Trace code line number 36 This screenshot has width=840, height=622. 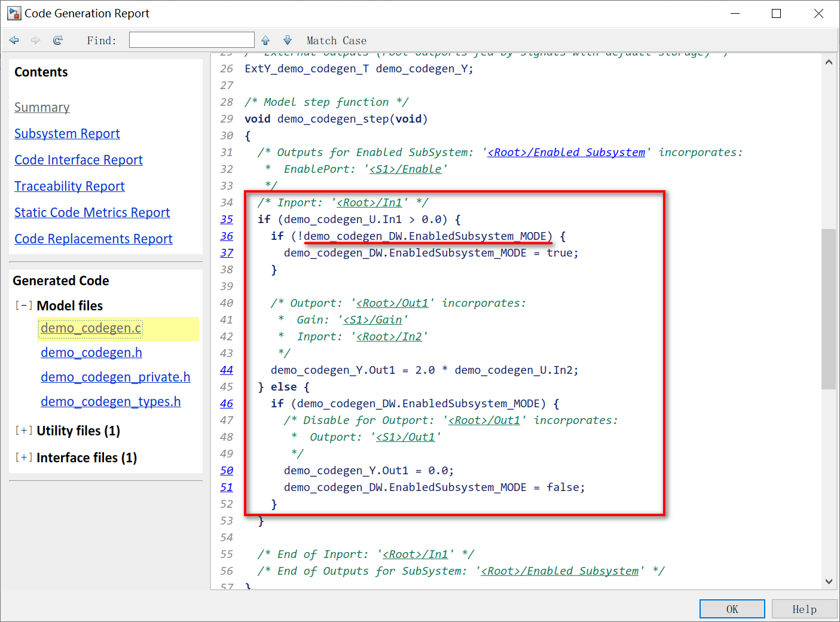click(x=227, y=236)
